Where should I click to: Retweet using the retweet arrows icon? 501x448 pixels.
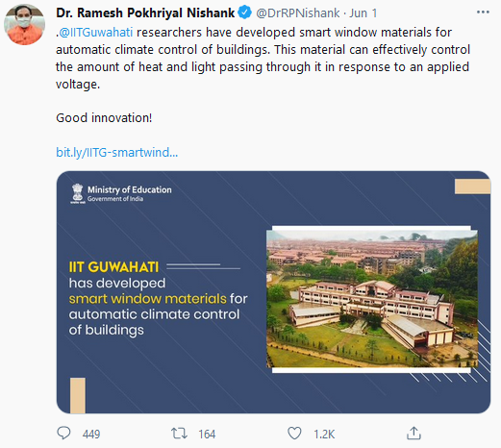179,434
